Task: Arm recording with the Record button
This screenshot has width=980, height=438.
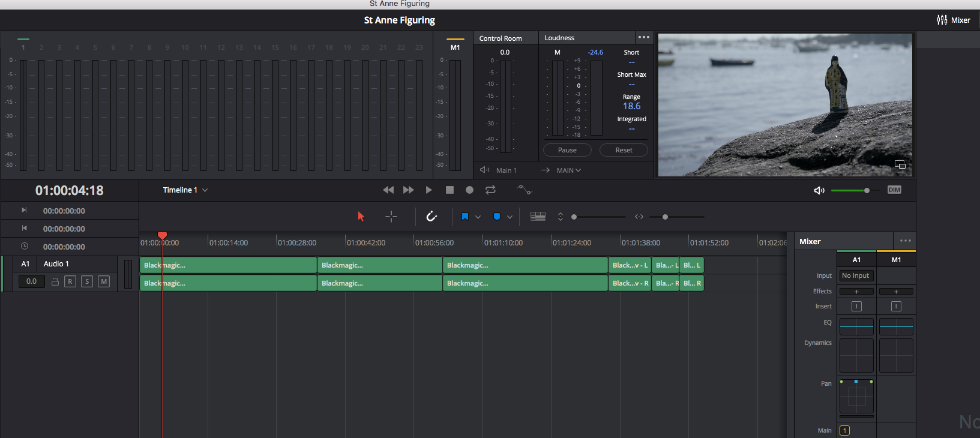Action: click(470, 190)
